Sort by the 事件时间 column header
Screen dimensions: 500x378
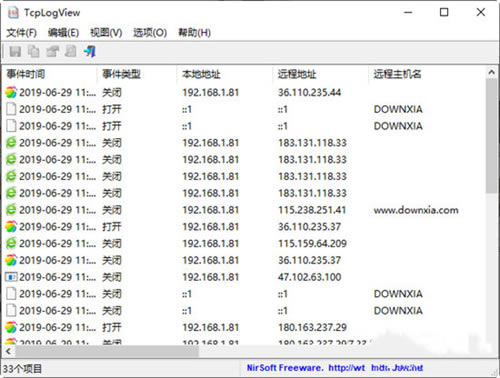tap(50, 74)
